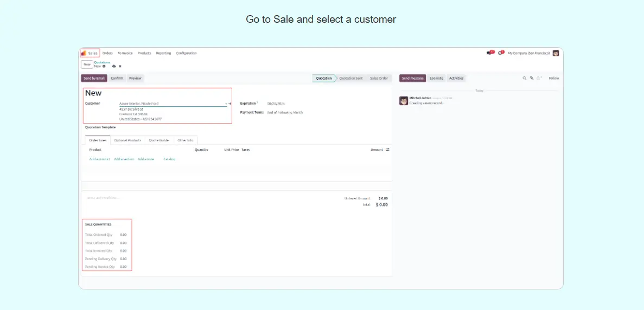Select the Quotation Sent status stage
Screen dimensions: 644x310
point(350,78)
